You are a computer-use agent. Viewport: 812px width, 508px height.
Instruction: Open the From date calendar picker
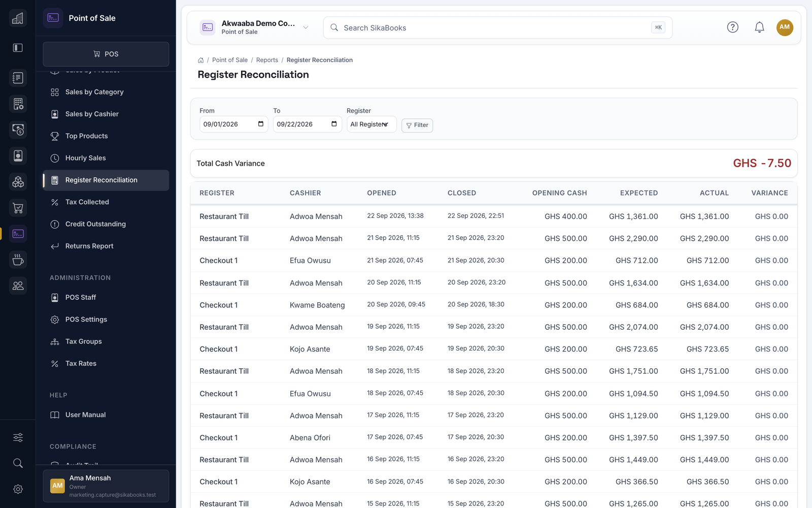coord(261,124)
